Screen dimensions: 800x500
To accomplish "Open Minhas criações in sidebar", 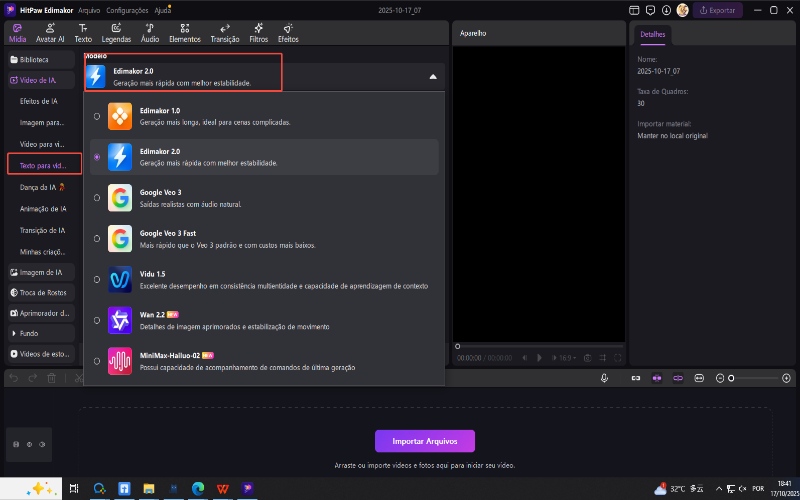I will [x=43, y=252].
